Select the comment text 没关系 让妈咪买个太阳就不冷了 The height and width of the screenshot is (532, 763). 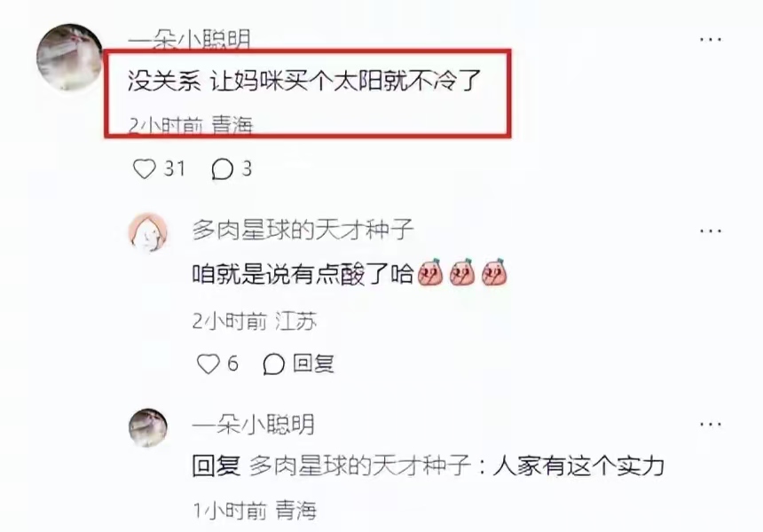(x=304, y=80)
